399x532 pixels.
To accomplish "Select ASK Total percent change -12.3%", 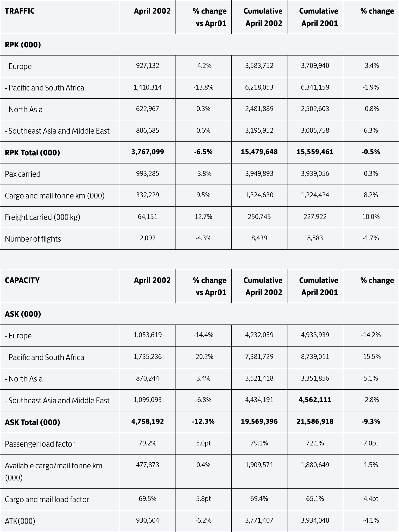I will click(203, 422).
